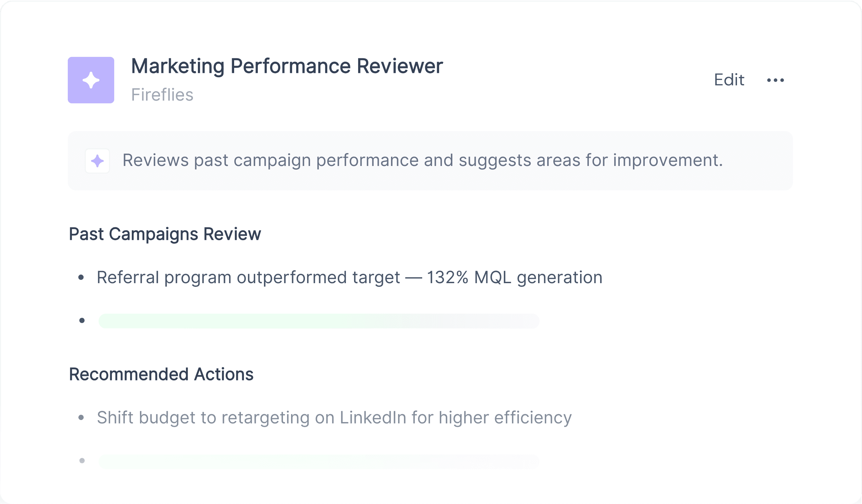862x504 pixels.
Task: Click the bullet dot before green loading bar
Action: click(x=82, y=320)
